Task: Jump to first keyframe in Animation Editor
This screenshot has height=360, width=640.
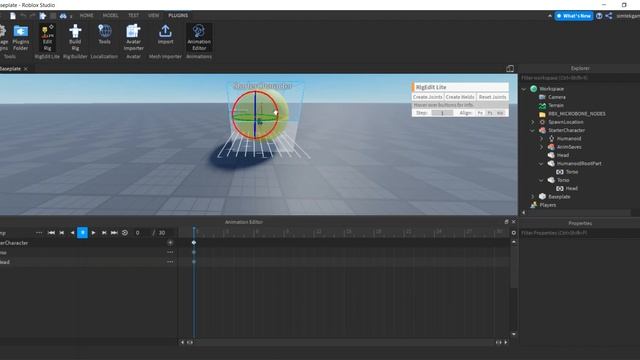Action: 51,233
